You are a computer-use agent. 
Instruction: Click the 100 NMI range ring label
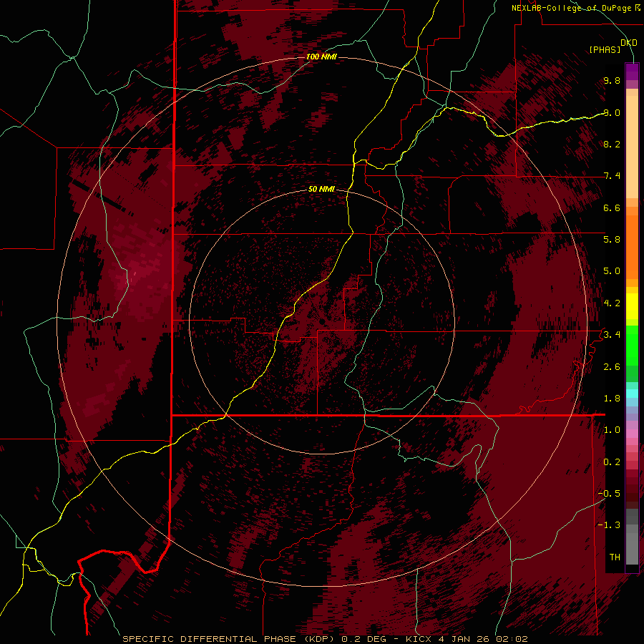point(321,57)
